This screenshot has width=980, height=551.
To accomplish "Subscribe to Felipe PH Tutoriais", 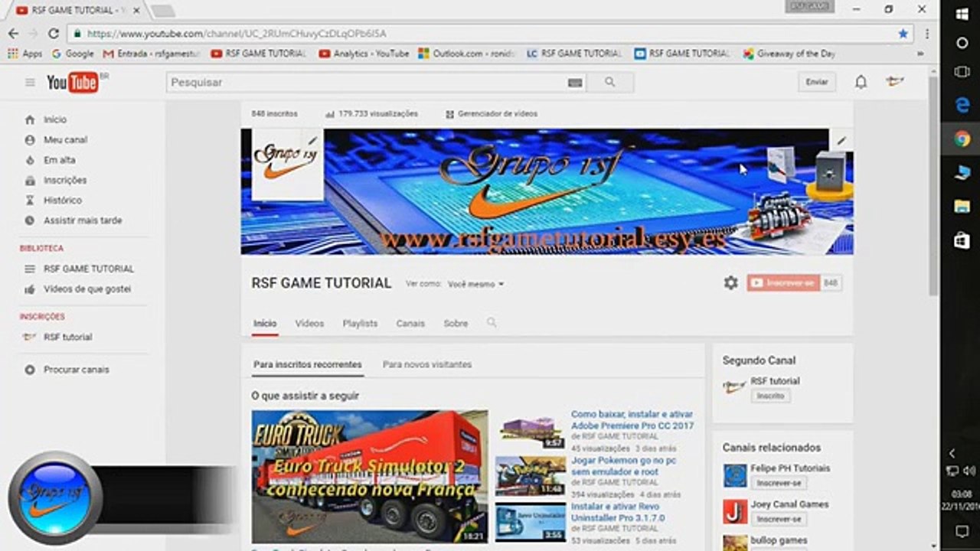I will pos(779,484).
